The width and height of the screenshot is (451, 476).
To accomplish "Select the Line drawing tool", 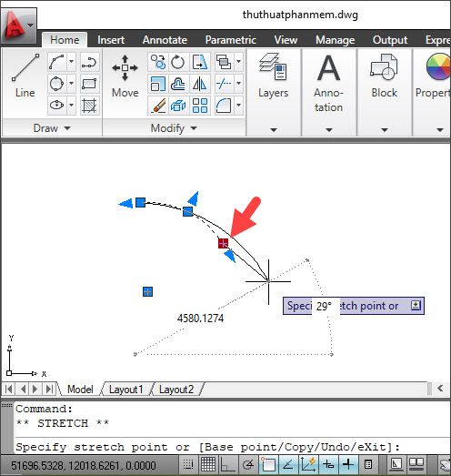I will click(x=25, y=76).
